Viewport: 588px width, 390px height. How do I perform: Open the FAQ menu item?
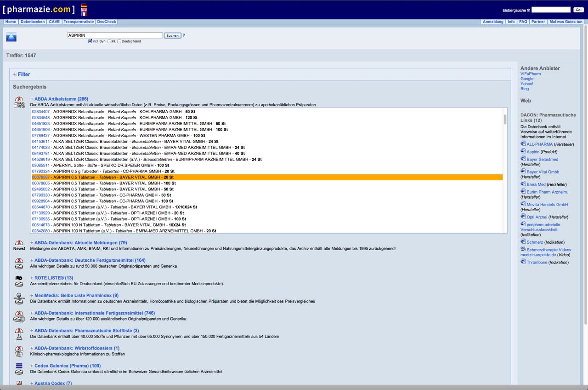pyautogui.click(x=523, y=22)
